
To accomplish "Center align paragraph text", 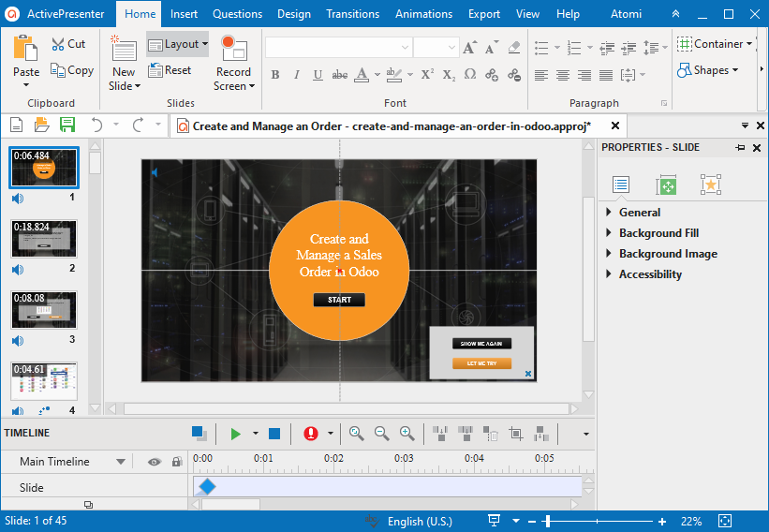I will [x=563, y=75].
